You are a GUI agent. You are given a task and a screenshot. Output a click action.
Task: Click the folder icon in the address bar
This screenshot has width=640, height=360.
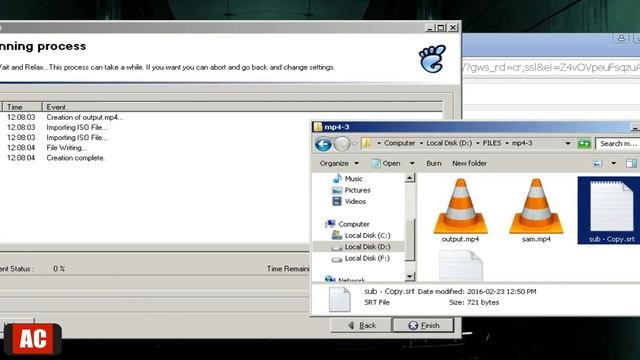[x=367, y=143]
